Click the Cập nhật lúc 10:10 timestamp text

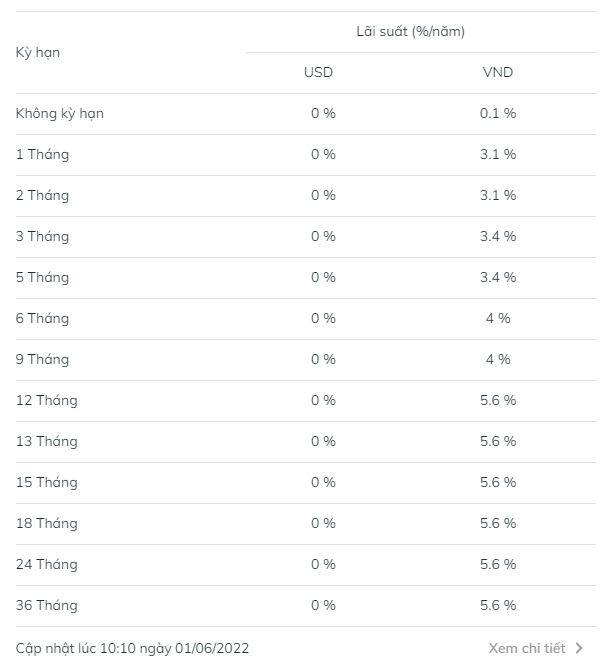pyautogui.click(x=132, y=648)
